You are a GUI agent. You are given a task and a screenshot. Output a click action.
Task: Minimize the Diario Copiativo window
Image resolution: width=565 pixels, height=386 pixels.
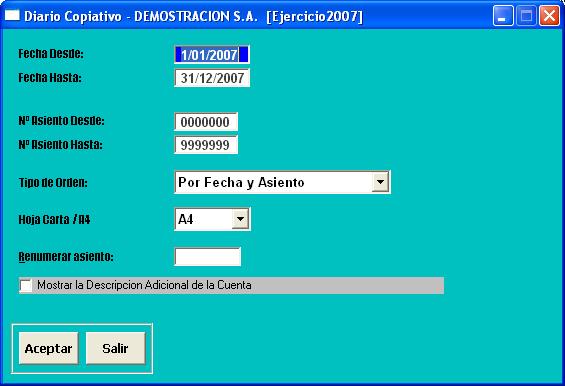pyautogui.click(x=503, y=16)
